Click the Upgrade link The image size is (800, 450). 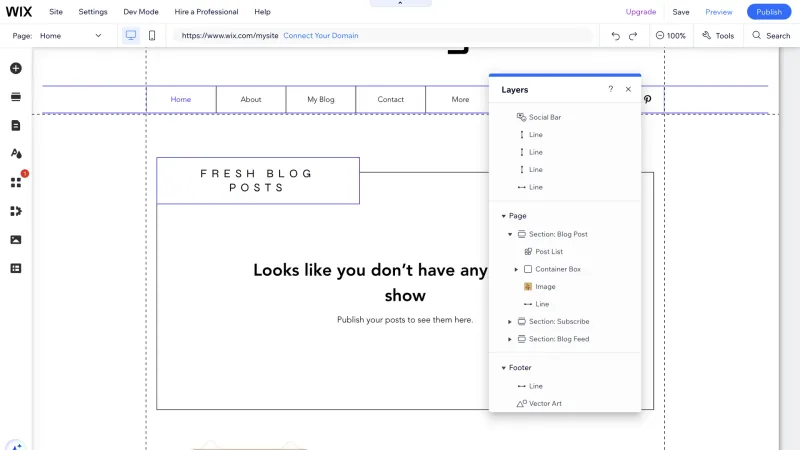[641, 12]
